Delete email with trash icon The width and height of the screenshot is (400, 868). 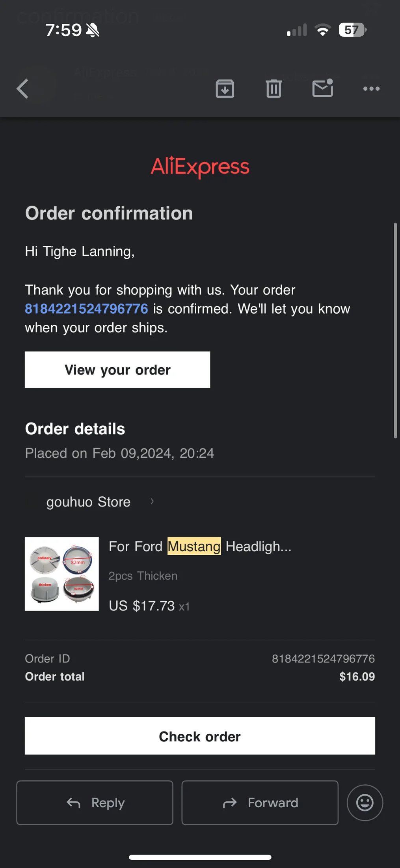(273, 88)
